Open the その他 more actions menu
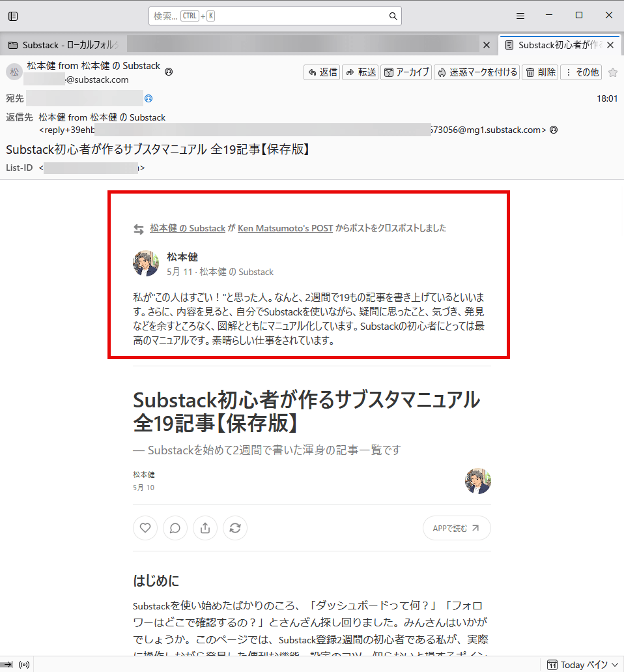The width and height of the screenshot is (624, 672). click(x=582, y=72)
